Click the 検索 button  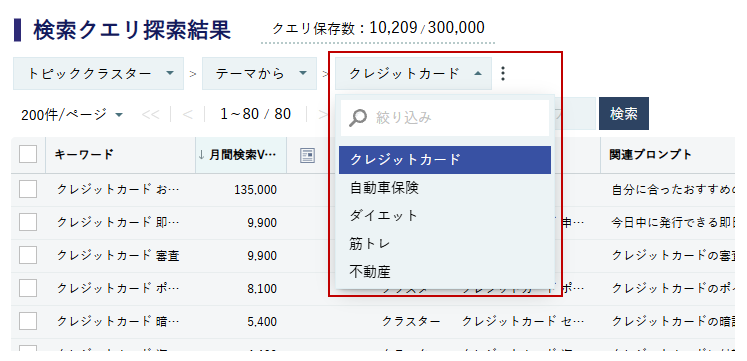tap(624, 113)
